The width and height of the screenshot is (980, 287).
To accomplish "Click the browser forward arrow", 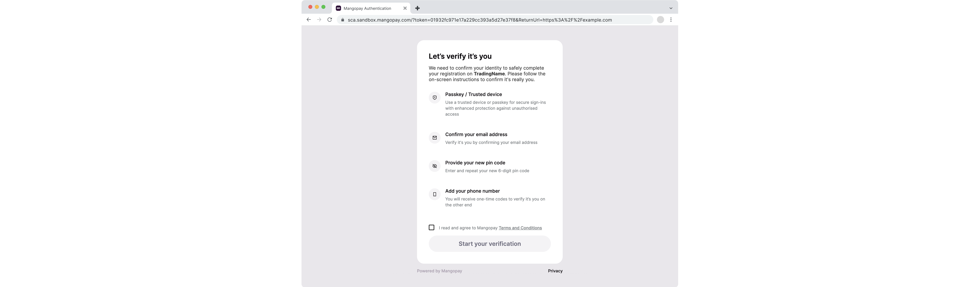I will (x=319, y=20).
